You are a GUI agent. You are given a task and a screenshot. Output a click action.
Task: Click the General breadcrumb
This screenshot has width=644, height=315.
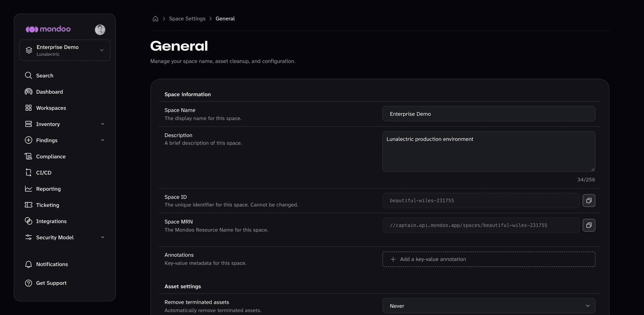click(225, 19)
